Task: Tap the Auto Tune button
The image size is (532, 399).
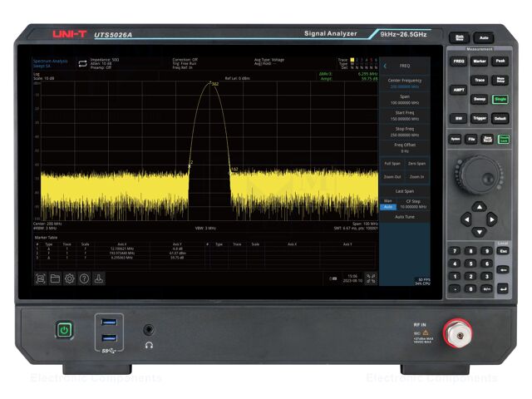Action: [405, 217]
